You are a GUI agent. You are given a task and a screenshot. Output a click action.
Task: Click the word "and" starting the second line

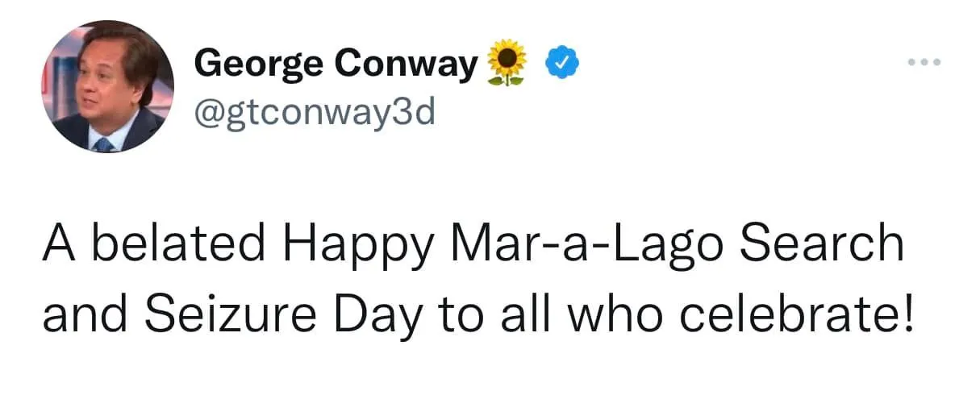pyautogui.click(x=76, y=315)
